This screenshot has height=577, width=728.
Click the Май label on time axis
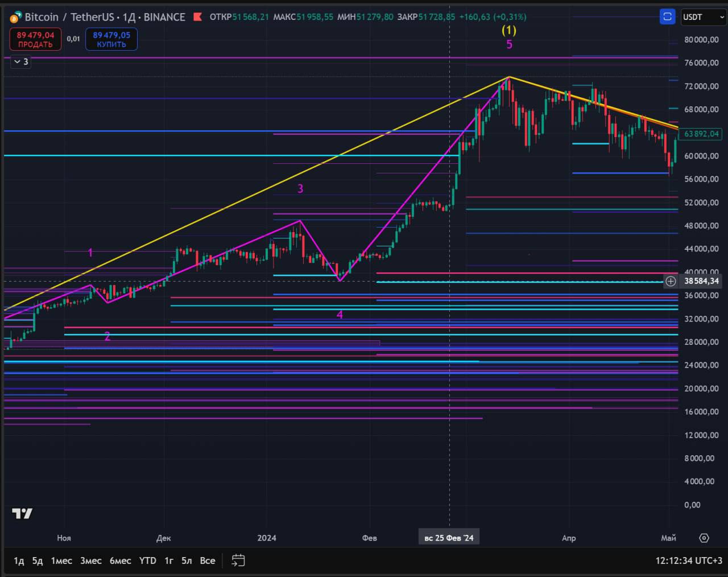669,538
